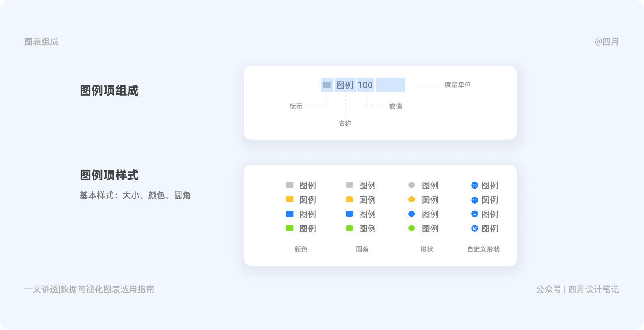Click the 100 value box

[366, 85]
